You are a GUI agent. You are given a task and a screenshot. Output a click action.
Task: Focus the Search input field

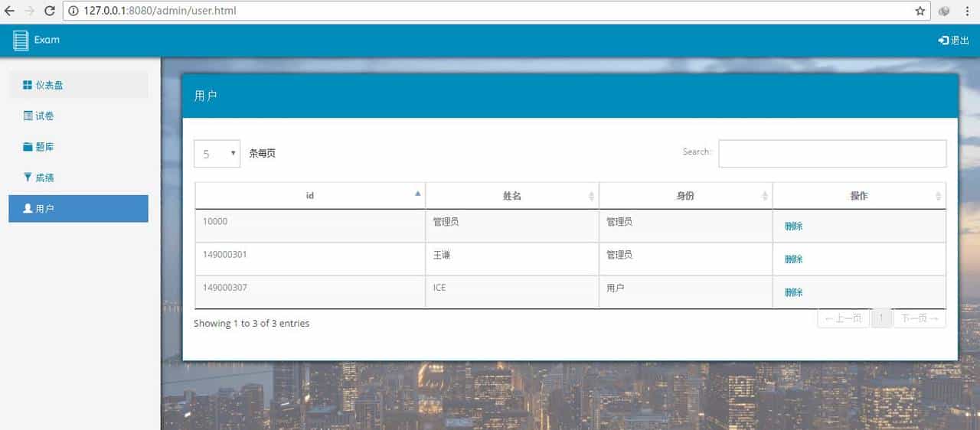point(832,153)
